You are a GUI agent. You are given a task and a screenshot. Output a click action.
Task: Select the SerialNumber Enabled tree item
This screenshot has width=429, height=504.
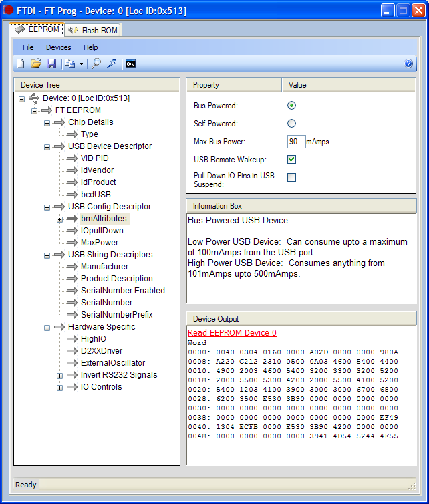[x=123, y=291]
